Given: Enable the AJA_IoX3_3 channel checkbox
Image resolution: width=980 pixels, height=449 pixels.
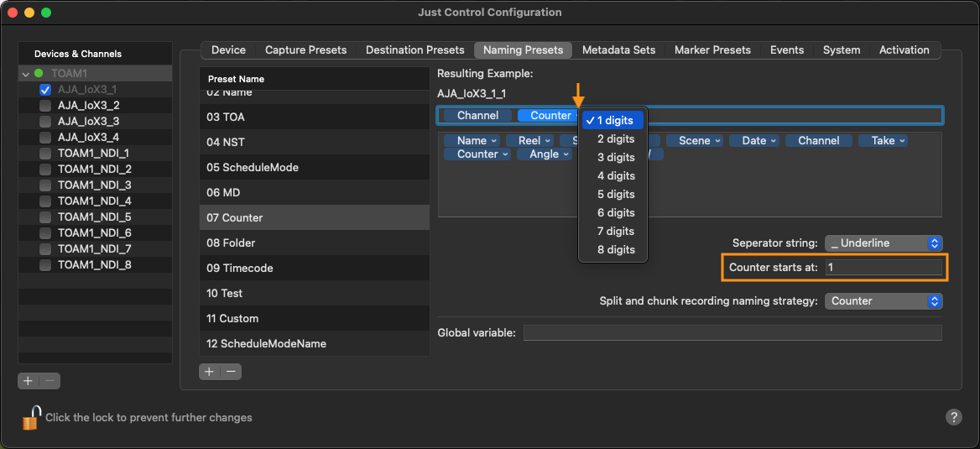Looking at the screenshot, I should point(45,122).
